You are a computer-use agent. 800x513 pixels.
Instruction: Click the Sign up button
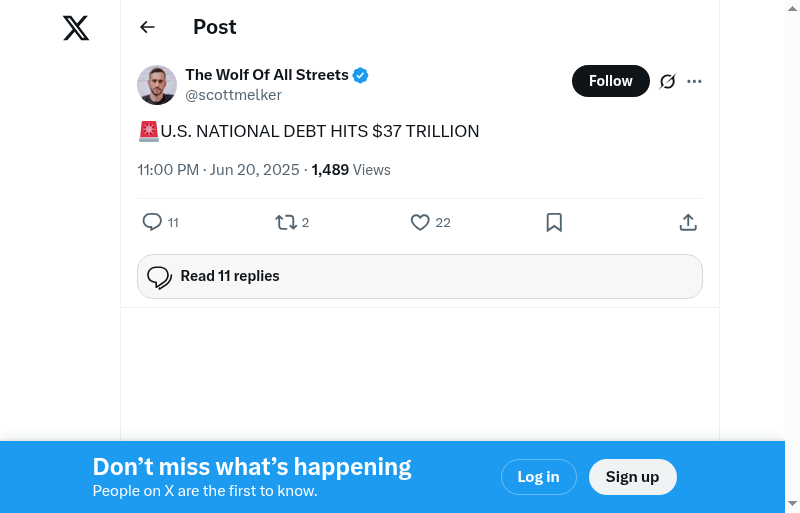632,477
